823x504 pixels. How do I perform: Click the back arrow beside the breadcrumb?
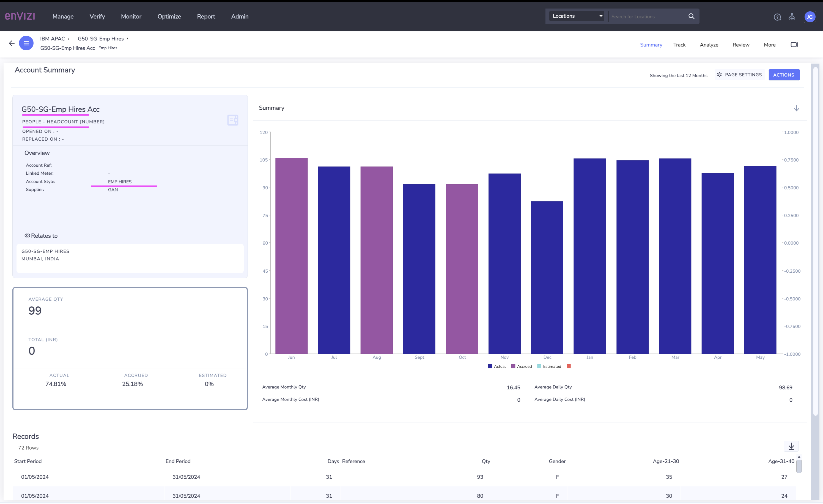(11, 43)
